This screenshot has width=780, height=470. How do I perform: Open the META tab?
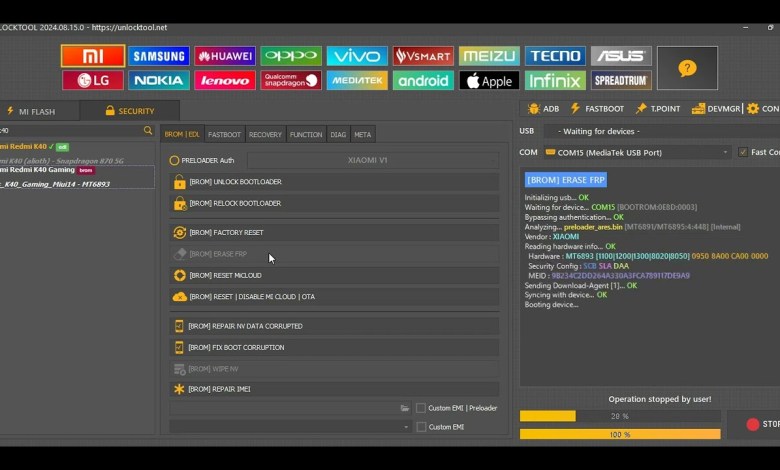363,134
